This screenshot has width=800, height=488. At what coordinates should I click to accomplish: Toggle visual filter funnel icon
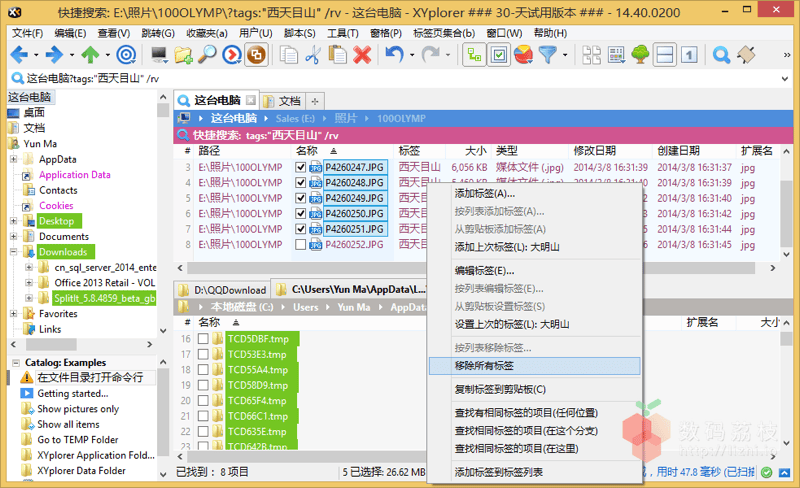[x=547, y=55]
